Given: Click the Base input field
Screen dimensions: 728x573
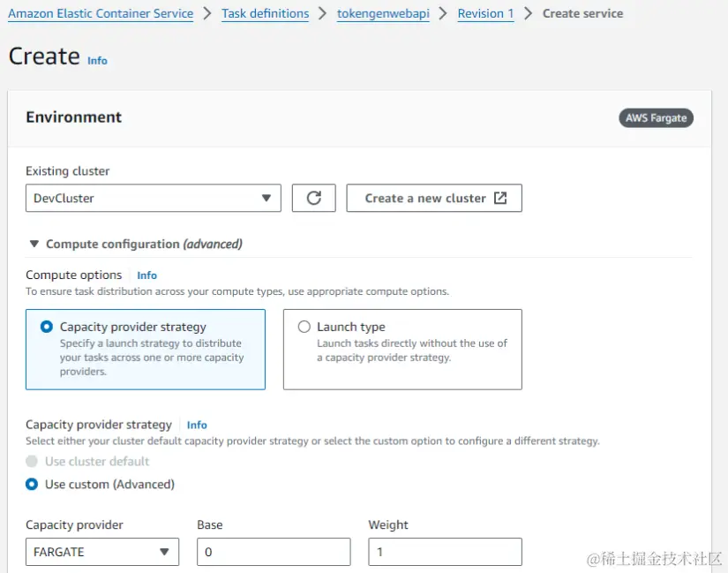Looking at the screenshot, I should pyautogui.click(x=274, y=552).
